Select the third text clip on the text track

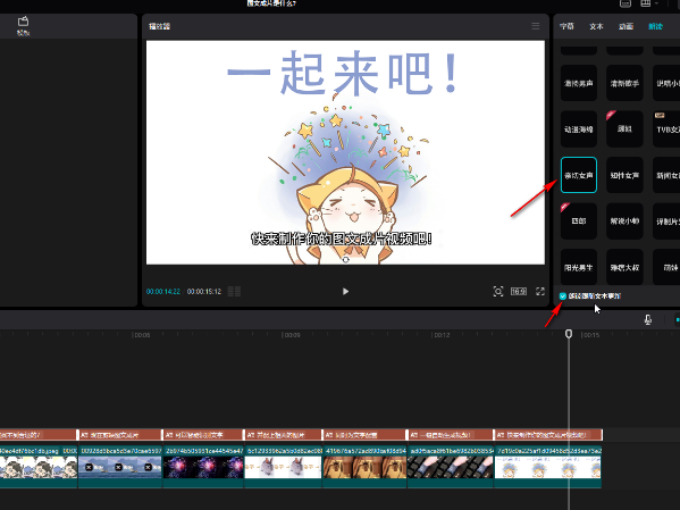(x=203, y=435)
